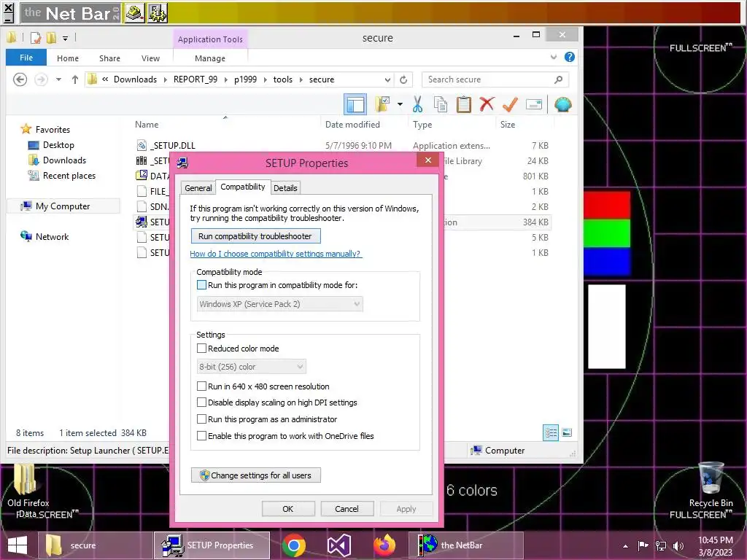Click the volume speaker tray icon

[x=678, y=545]
